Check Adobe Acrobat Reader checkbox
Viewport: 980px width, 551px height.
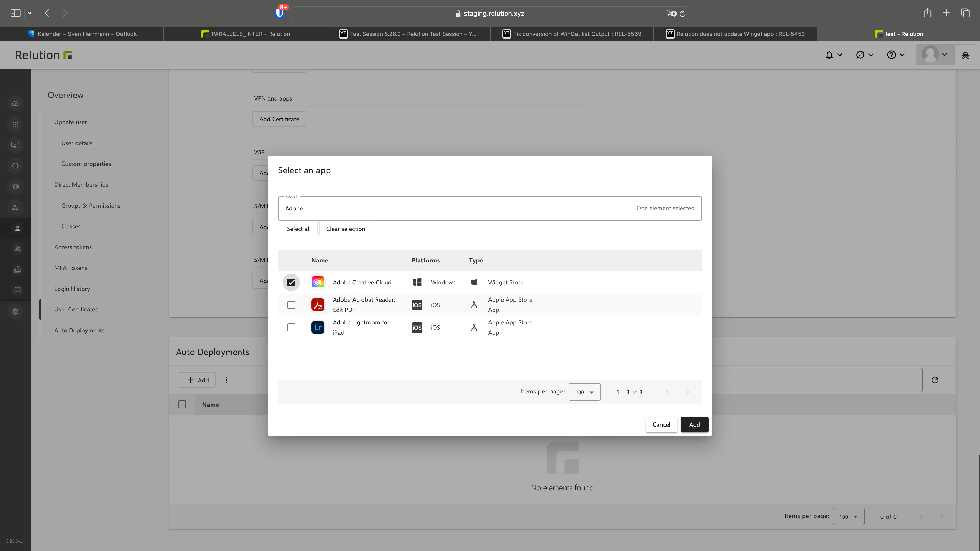point(291,305)
